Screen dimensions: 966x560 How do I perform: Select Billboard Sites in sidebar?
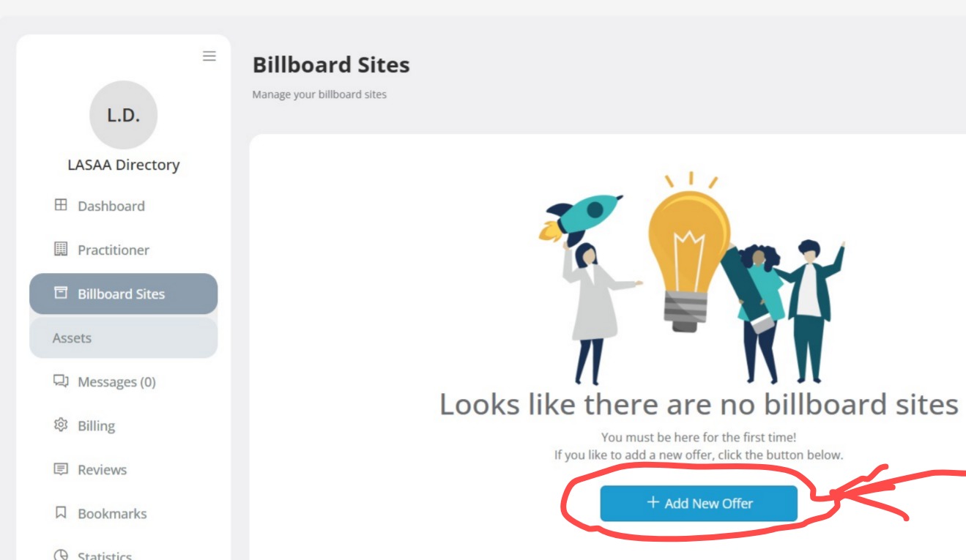coord(122,294)
